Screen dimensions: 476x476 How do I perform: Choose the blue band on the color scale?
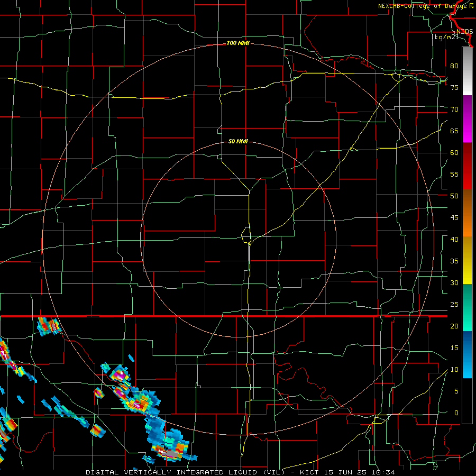[x=467, y=354]
